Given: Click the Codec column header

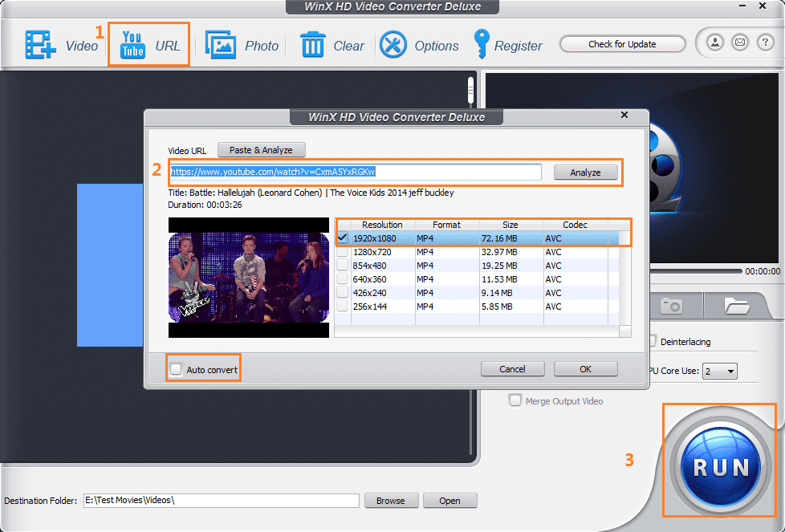Looking at the screenshot, I should 575,225.
